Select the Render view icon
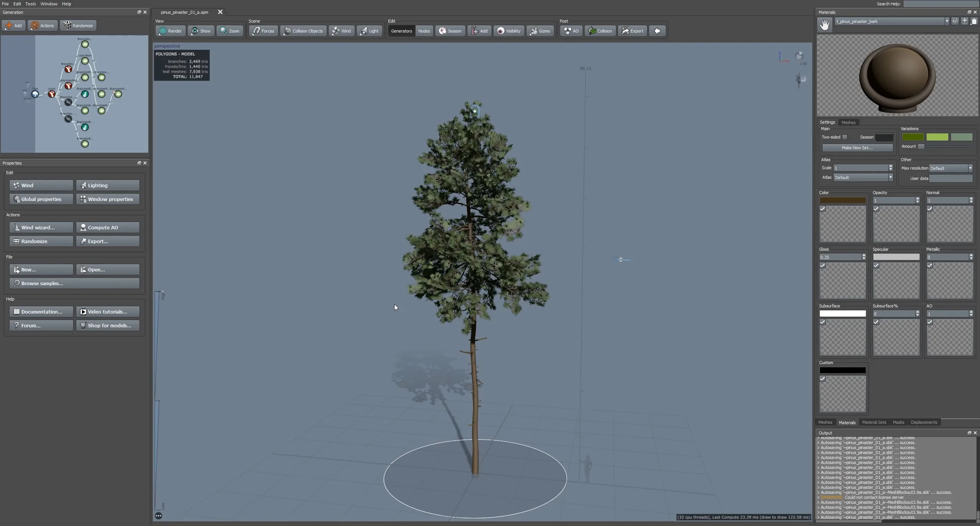Viewport: 980px width, 526px height. click(x=170, y=31)
